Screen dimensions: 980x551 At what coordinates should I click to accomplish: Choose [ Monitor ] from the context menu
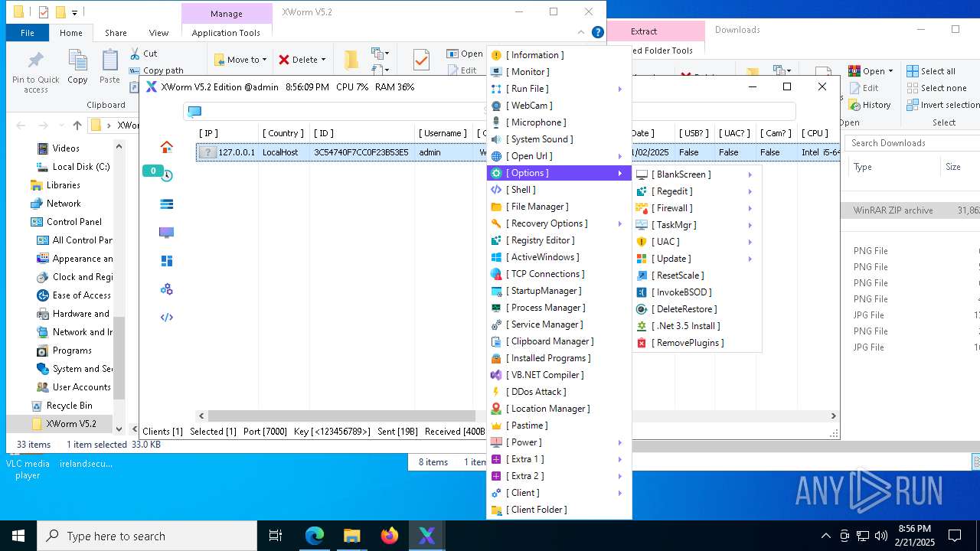559,72
